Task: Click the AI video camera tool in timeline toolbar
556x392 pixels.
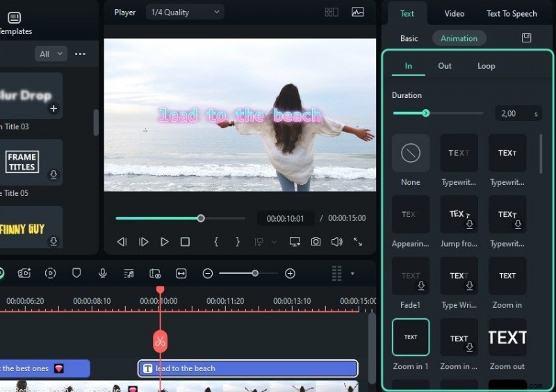Action: point(24,273)
